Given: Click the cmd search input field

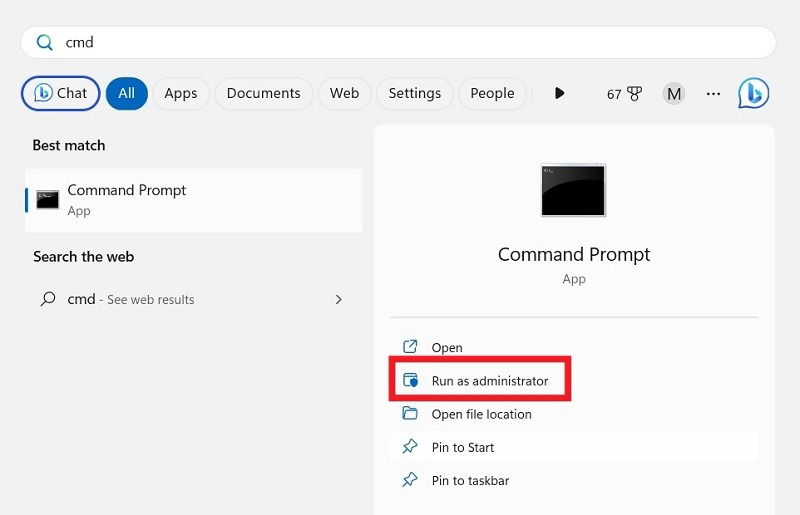Looking at the screenshot, I should 398,42.
